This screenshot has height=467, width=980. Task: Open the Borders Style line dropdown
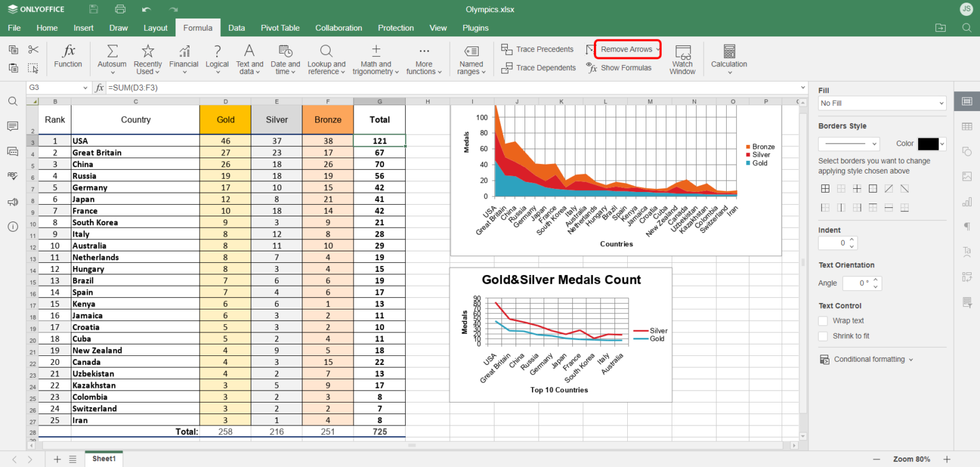click(x=849, y=144)
